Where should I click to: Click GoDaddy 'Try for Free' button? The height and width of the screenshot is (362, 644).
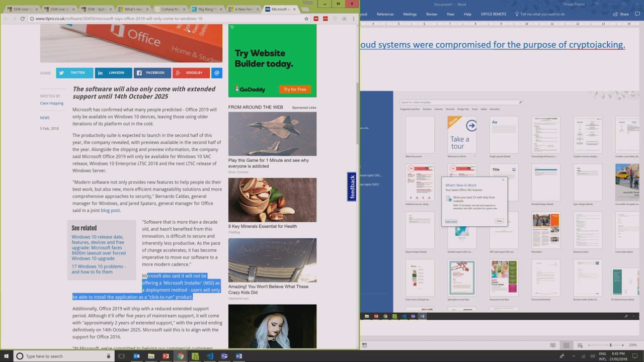pyautogui.click(x=295, y=89)
